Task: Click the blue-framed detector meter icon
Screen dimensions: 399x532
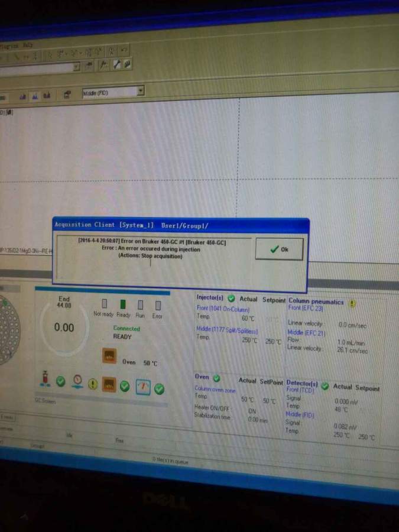Action: click(x=143, y=387)
